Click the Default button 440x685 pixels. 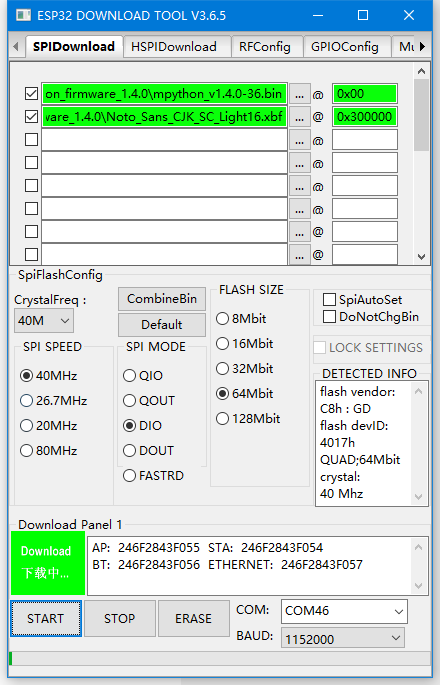tap(162, 325)
